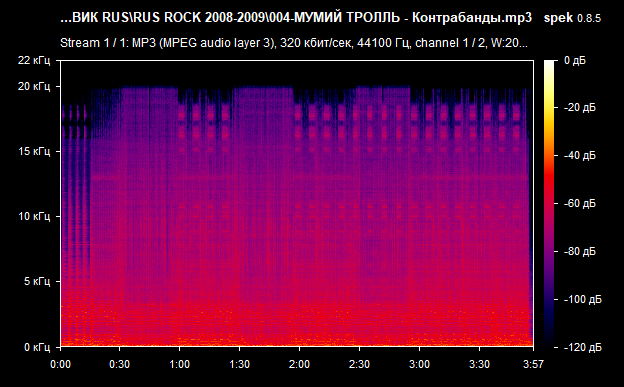Viewport: 624px width, 387px height.
Task: Click the '-40 дБ' level scale label
Action: coord(580,155)
